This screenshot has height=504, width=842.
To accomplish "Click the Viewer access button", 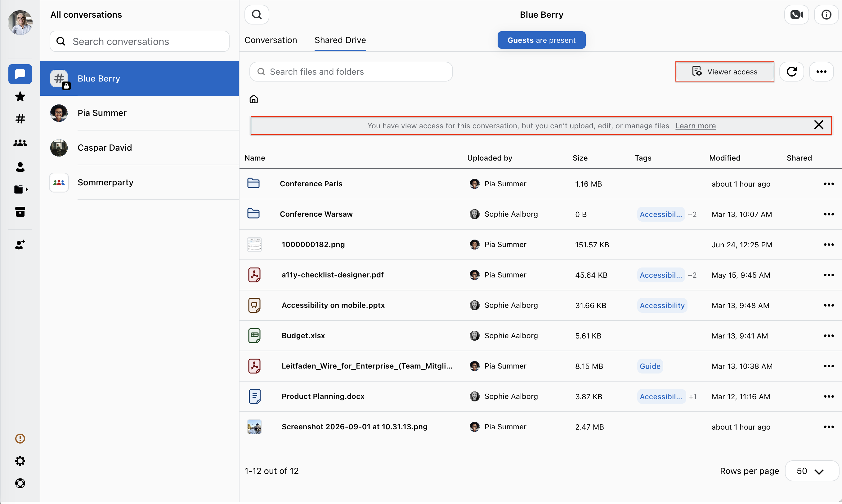I will click(725, 72).
